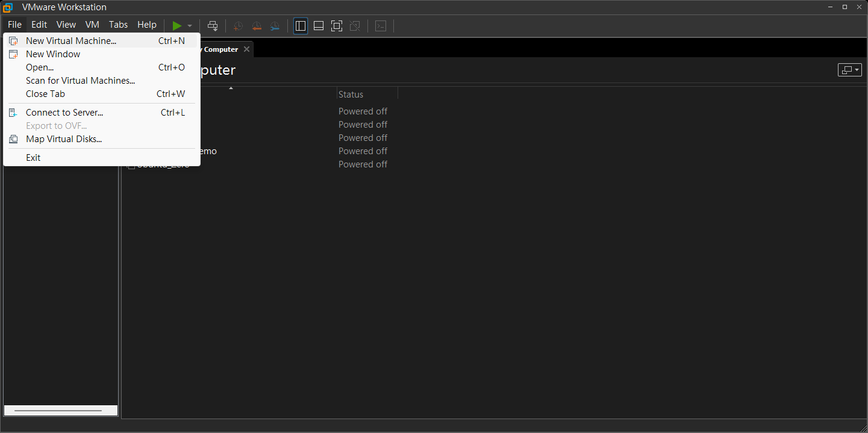Click the green Power On play icon
Screen dimensions: 868x433
[x=177, y=25]
